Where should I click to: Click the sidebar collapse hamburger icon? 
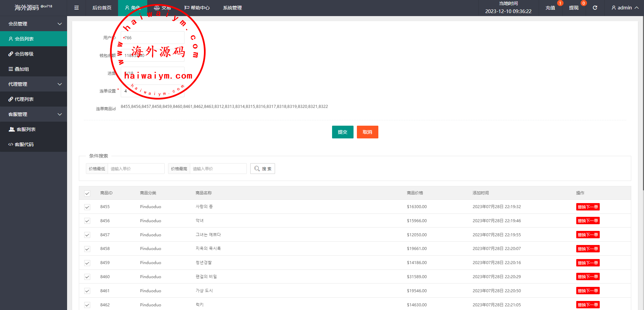pyautogui.click(x=76, y=8)
